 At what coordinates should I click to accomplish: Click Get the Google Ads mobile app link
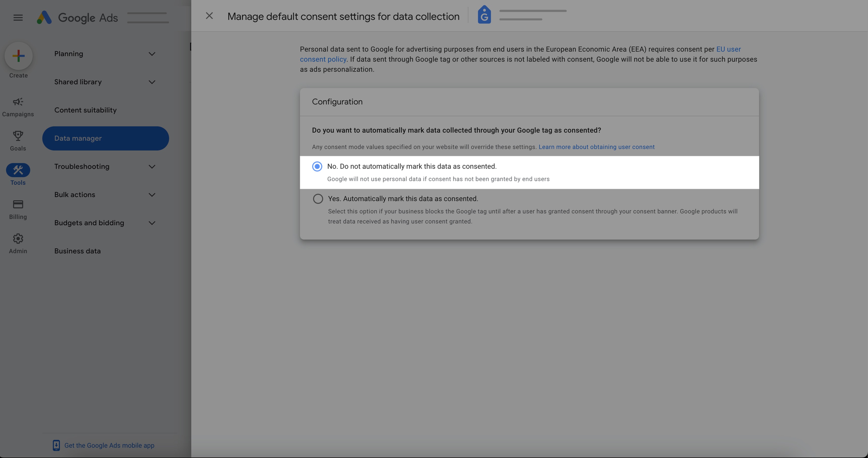[109, 445]
